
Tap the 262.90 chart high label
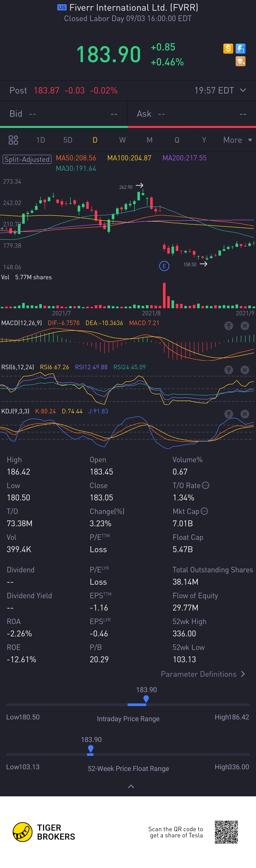coord(126,187)
